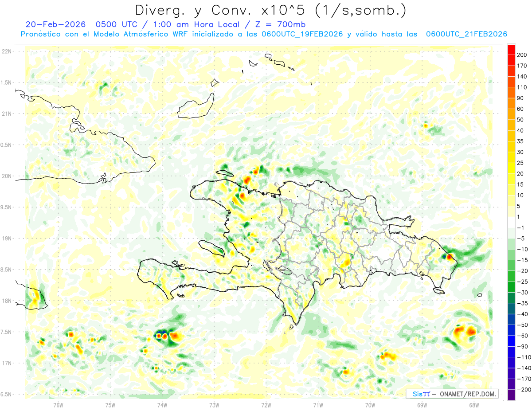532x411 pixels.
Task: Click the '70W' longitude label
Action: [370, 405]
